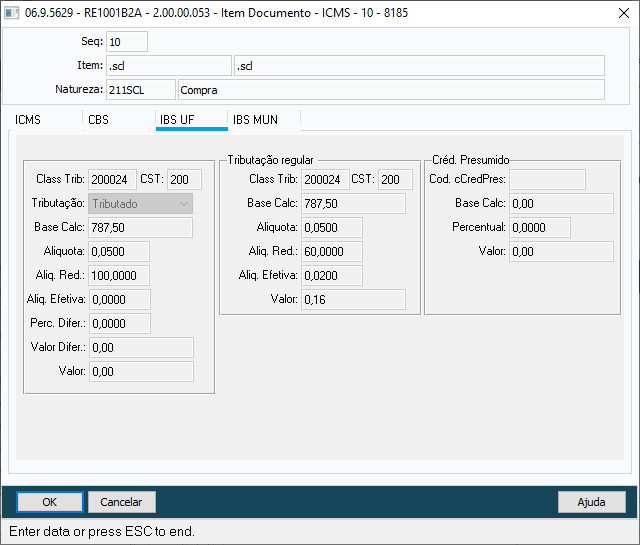Open the IBS MUN tab
The image size is (640, 545).
point(255,120)
